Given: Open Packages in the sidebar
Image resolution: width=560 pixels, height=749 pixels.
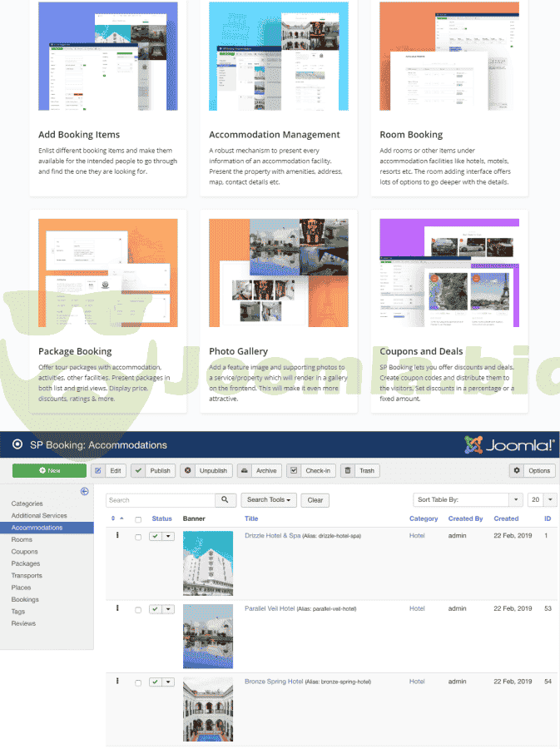Looking at the screenshot, I should click(26, 563).
